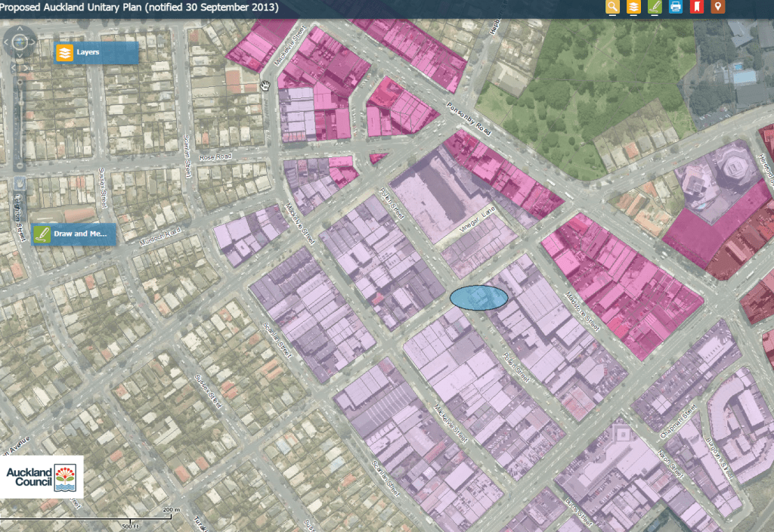This screenshot has height=532, width=774.
Task: Go to previous map extent arrow
Action: [x=12, y=67]
